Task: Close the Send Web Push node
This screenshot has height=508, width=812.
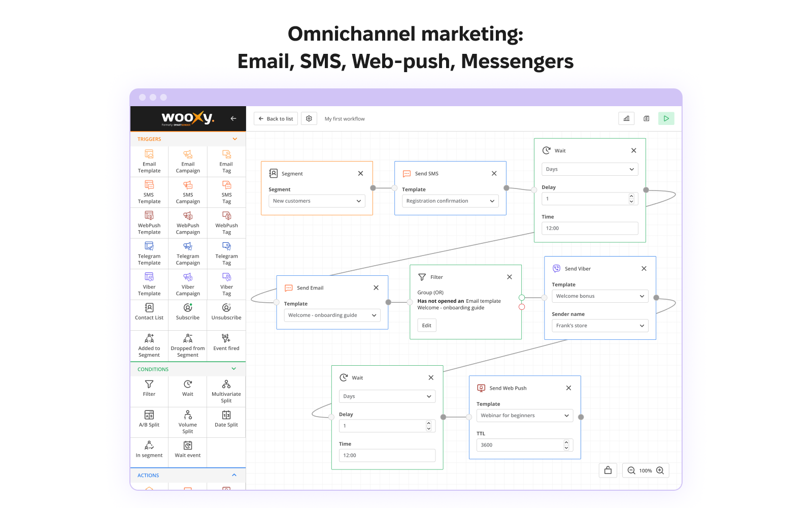Action: 569,388
